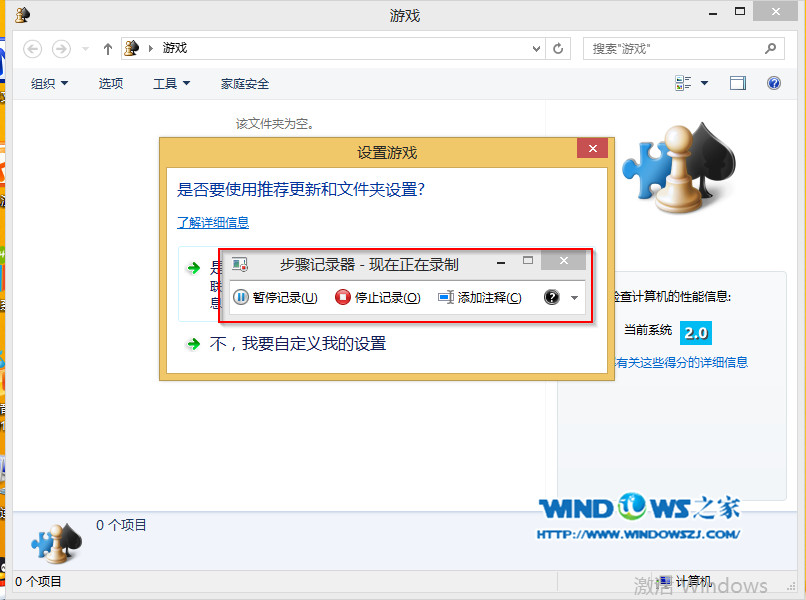The height and width of the screenshot is (600, 806).
Task: Click the magnifier icon in search box
Action: tap(770, 48)
